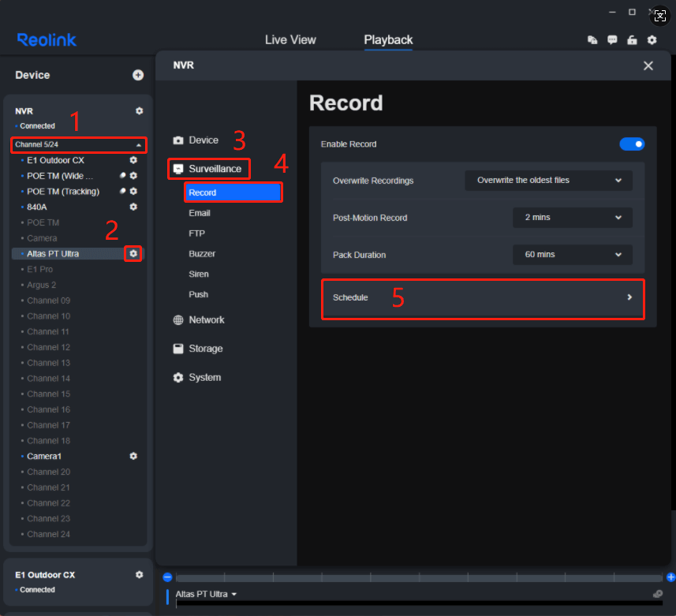Open the app settings gear in top bar
Viewport: 676px width, 616px height.
pyautogui.click(x=652, y=40)
